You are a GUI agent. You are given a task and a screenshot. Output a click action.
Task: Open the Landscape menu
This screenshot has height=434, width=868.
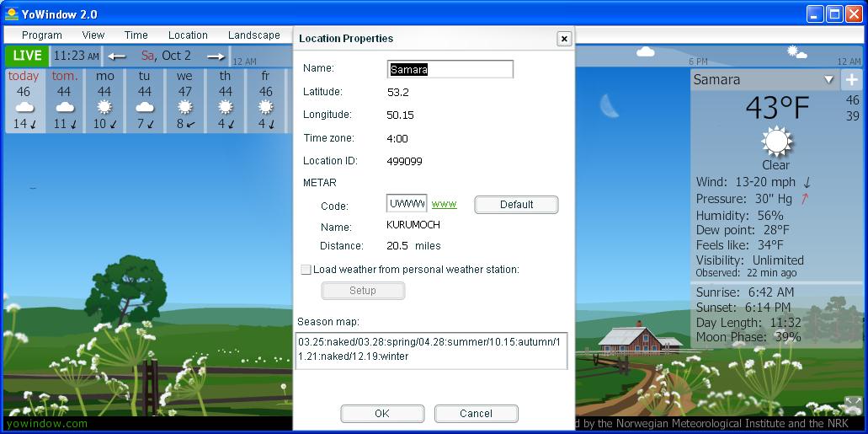coord(254,35)
